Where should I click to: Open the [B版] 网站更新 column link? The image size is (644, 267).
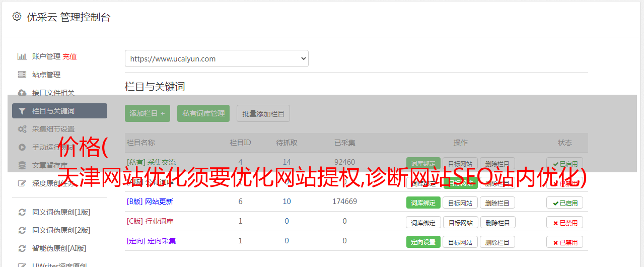pyautogui.click(x=150, y=202)
